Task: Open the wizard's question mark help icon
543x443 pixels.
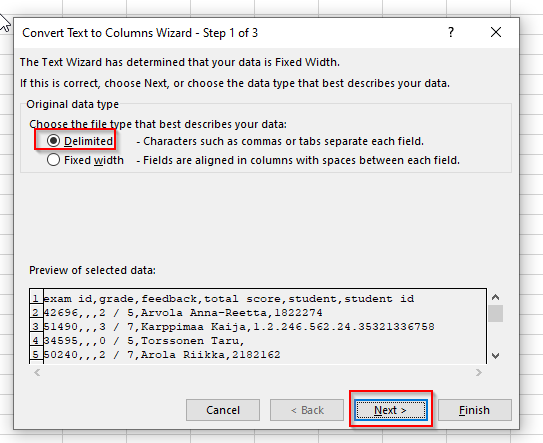Action: click(451, 33)
